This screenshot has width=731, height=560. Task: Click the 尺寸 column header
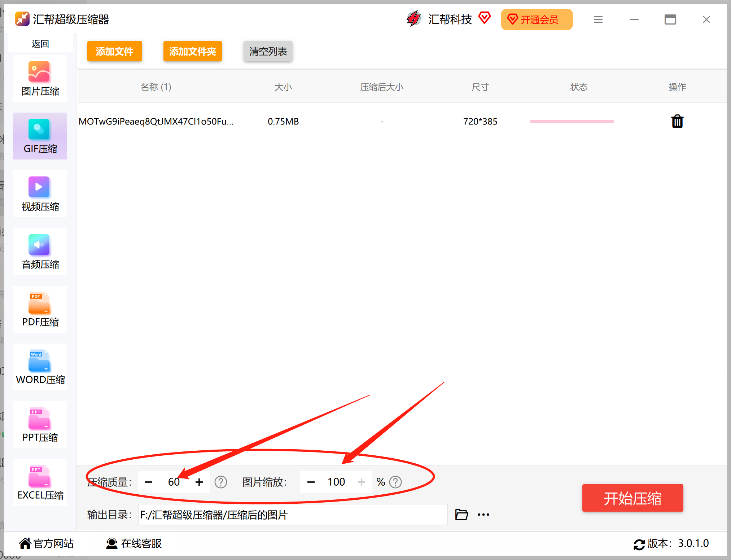point(480,87)
